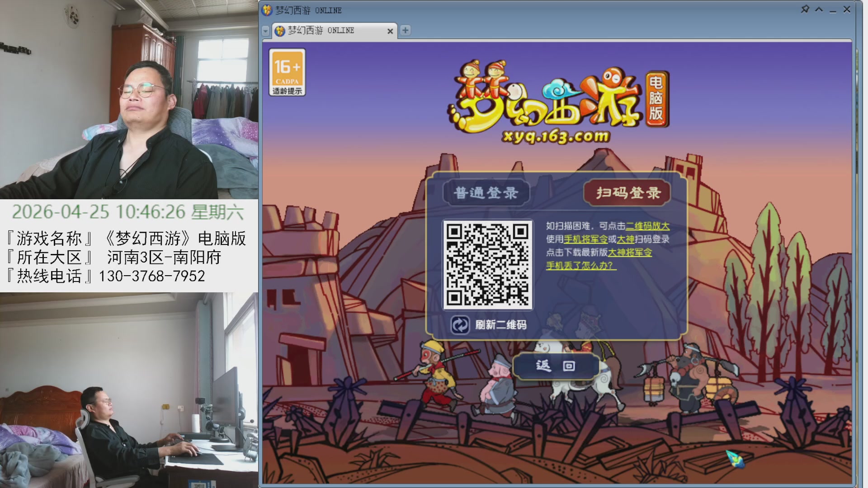Click the 梦幻西游 icon in the window title bar
Screen dimensions: 868x488
coord(266,9)
